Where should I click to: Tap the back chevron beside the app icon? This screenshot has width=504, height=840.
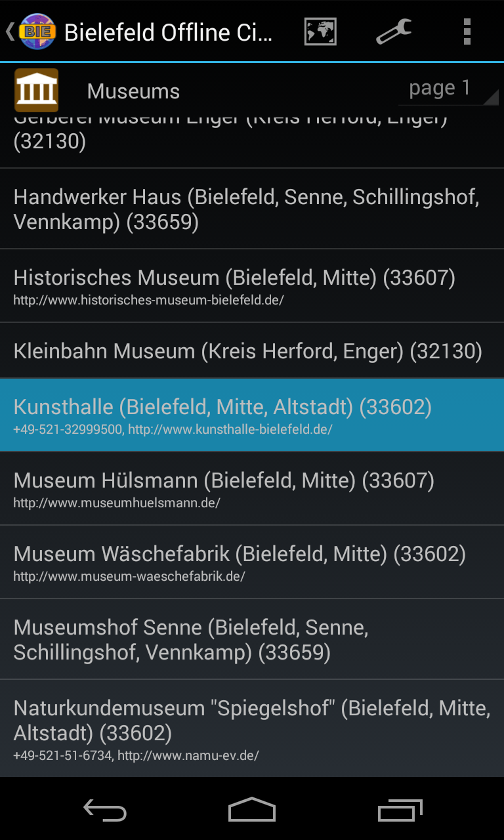(x=10, y=31)
